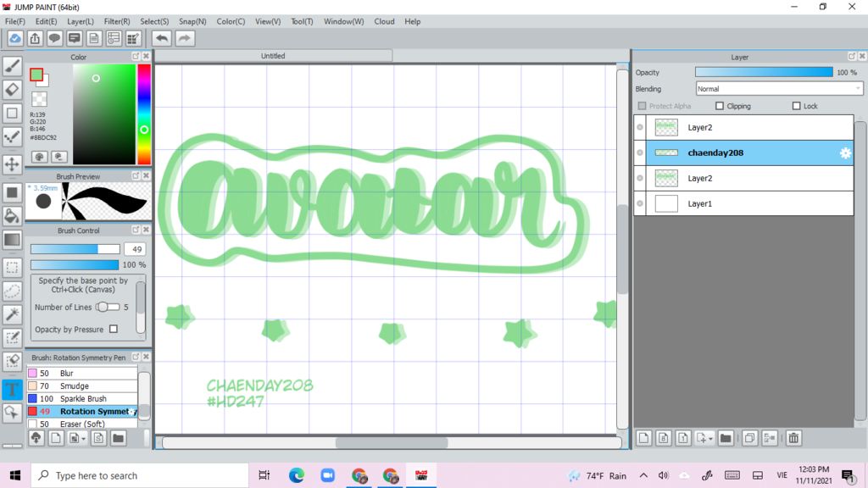Click the Redo arrow in toolbar

pos(185,38)
